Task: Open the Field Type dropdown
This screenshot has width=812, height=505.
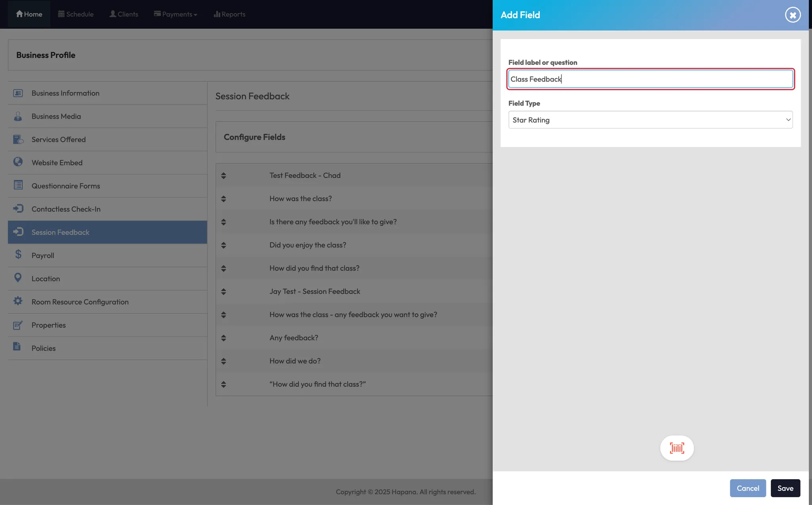Action: pyautogui.click(x=650, y=120)
